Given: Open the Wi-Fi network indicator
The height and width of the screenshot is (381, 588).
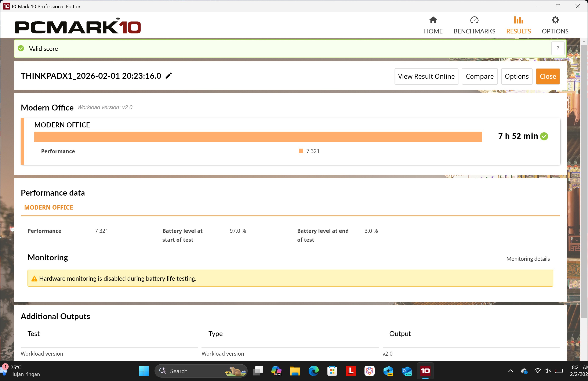Looking at the screenshot, I should 538,371.
